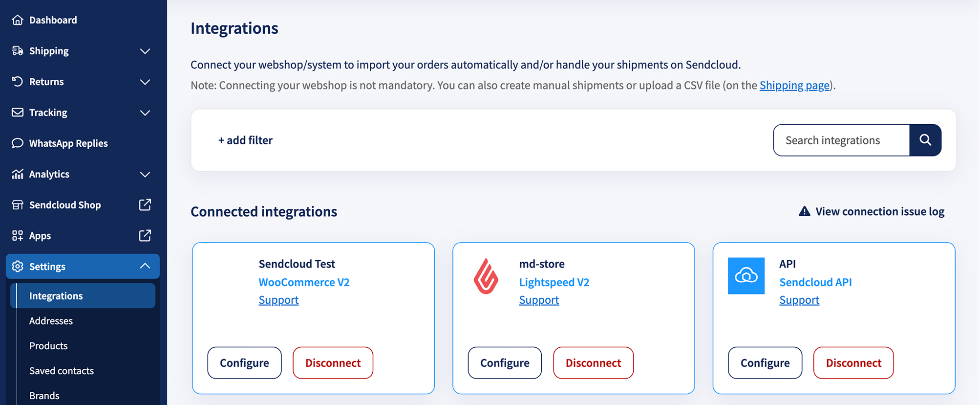Click the search magnifier icon button
Viewport: 980px width, 405px height.
pos(925,140)
